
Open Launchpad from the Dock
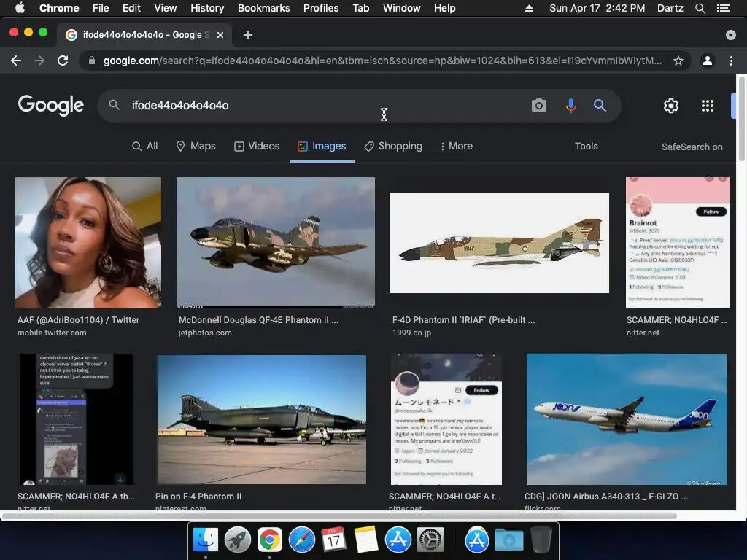[x=237, y=540]
